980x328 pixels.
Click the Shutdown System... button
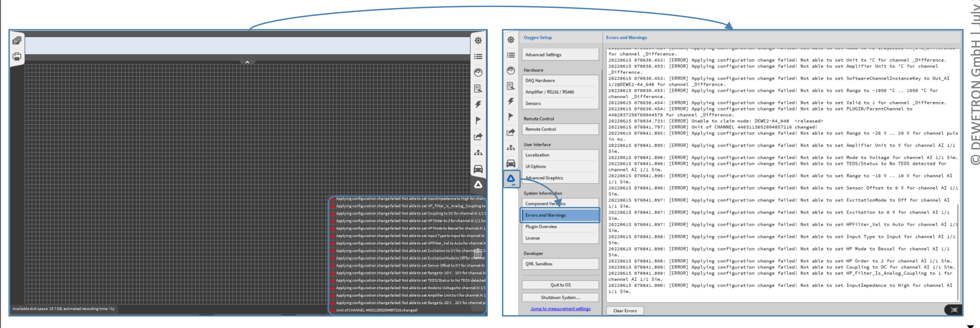(x=560, y=297)
